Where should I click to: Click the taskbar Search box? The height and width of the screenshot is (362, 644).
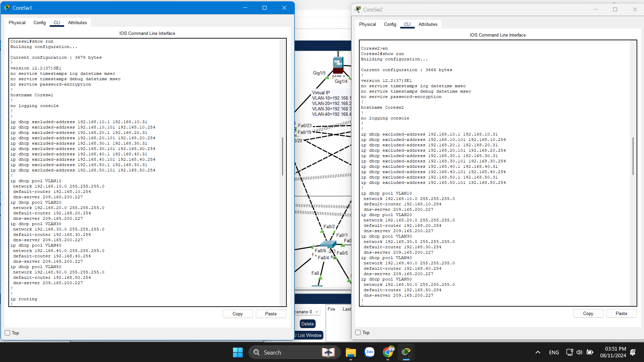294,352
